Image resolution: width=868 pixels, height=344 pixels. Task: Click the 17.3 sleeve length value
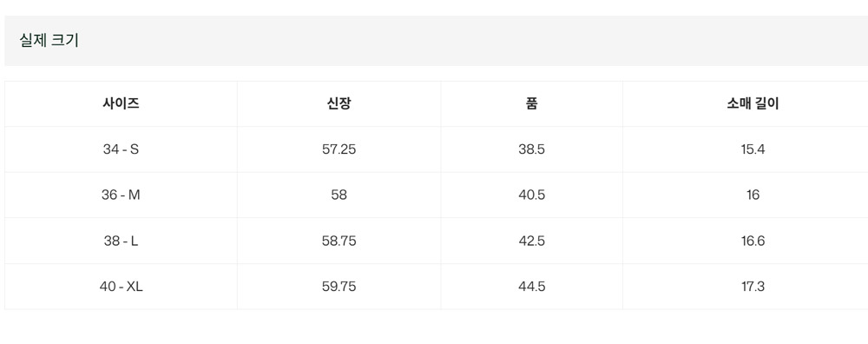pyautogui.click(x=753, y=287)
